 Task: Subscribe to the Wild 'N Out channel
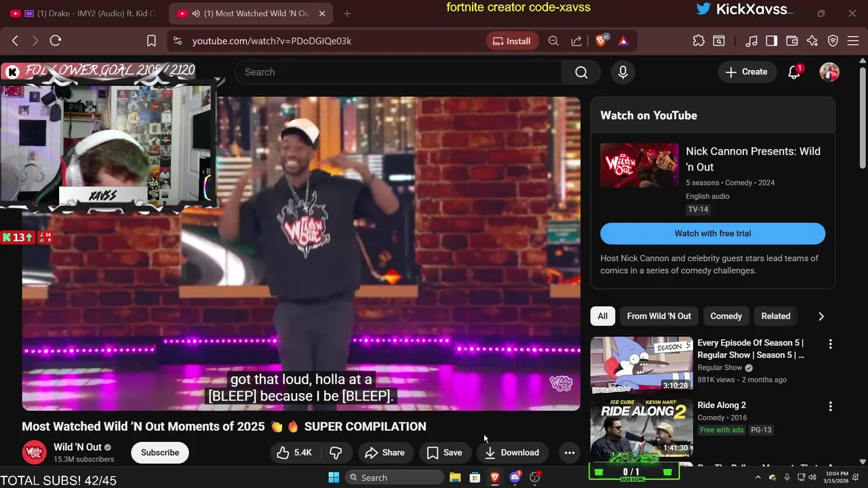(160, 453)
